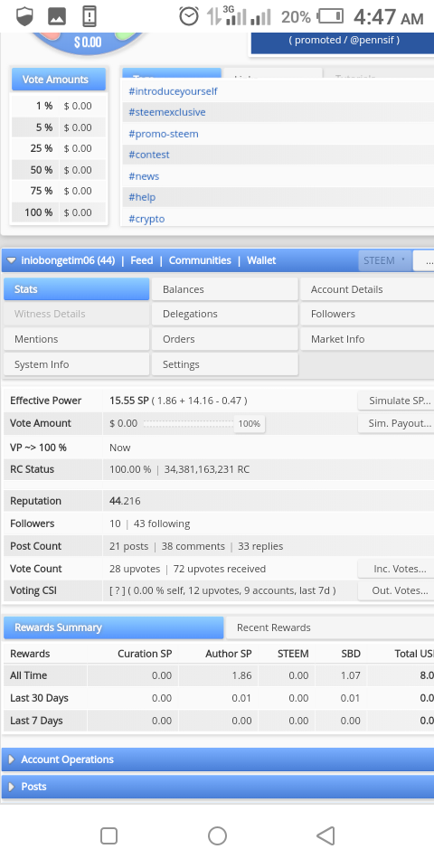434x868 pixels.
Task: Open the Delegations tab
Action: 224,314
